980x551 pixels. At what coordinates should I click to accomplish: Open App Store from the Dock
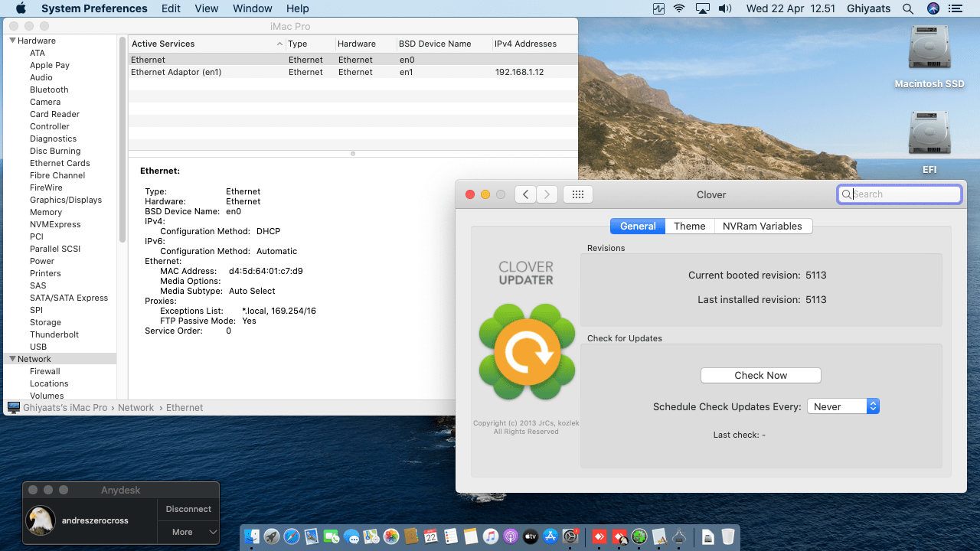[550, 537]
